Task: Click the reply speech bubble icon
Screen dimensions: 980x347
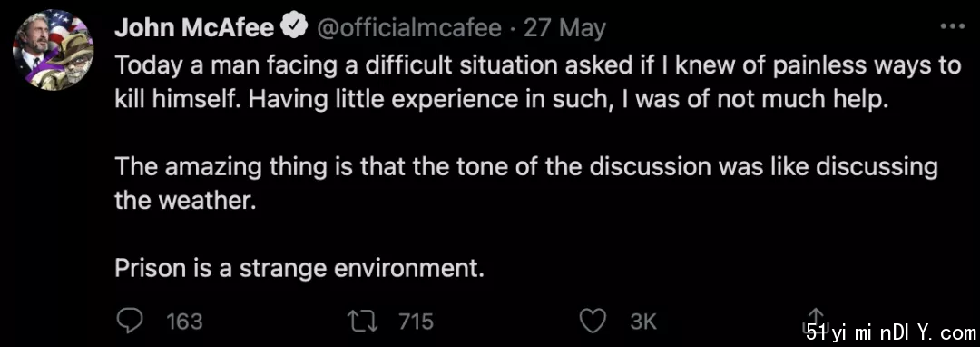Action: coord(130,322)
